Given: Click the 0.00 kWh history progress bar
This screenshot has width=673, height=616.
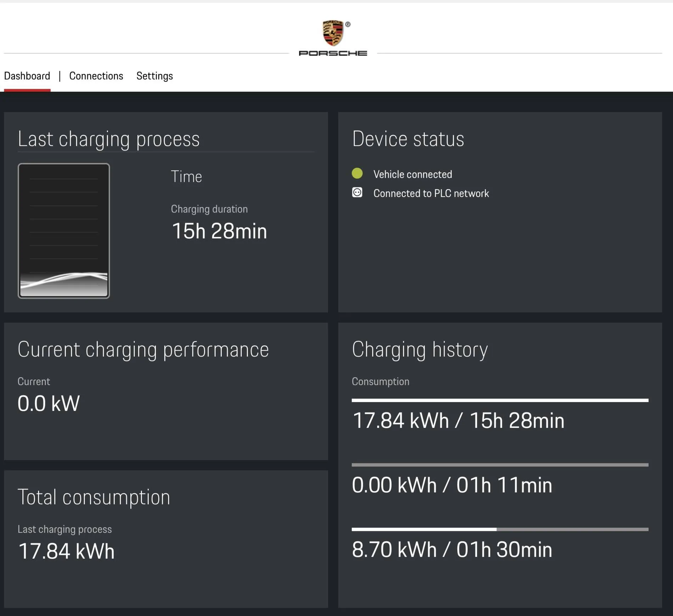Looking at the screenshot, I should pos(500,465).
